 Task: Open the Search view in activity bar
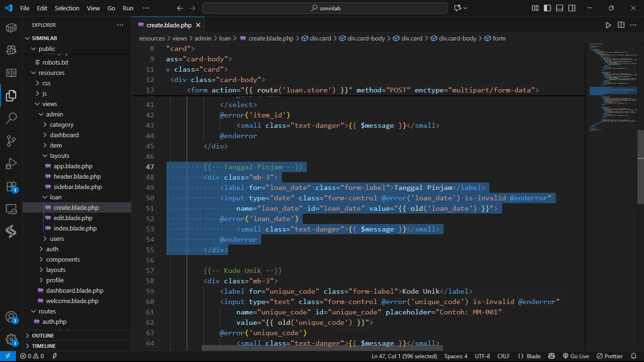pyautogui.click(x=11, y=118)
